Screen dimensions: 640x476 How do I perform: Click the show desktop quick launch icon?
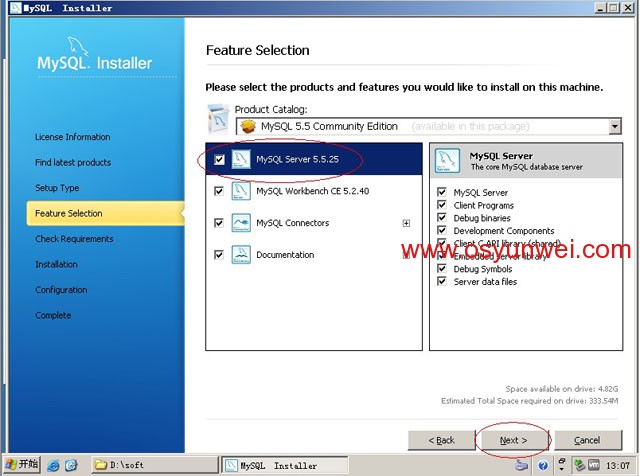click(x=71, y=465)
